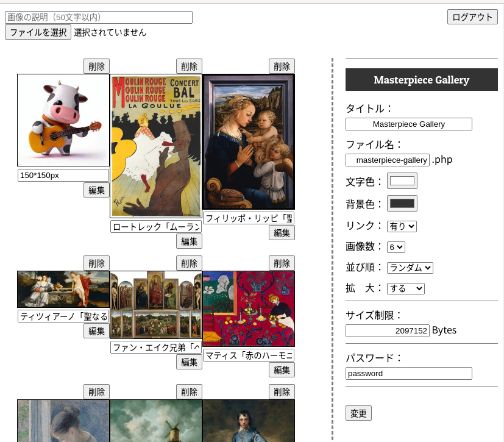Open the 画像数 6 dropdown

tap(396, 247)
